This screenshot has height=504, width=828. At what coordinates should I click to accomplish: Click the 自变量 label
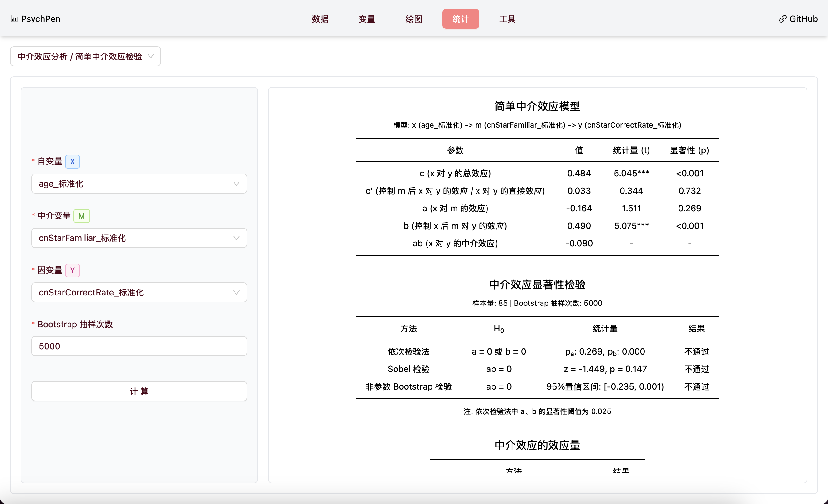[50, 161]
